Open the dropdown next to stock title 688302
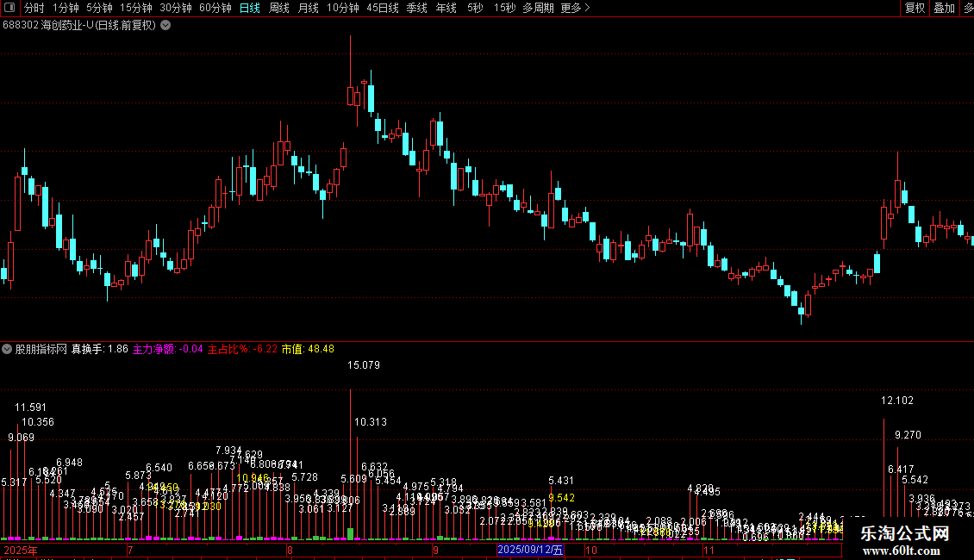 165,26
